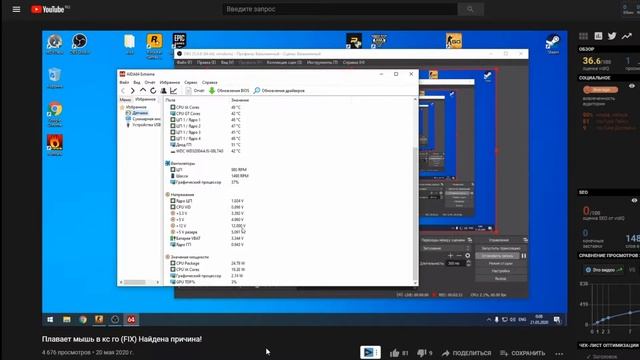The image size is (640, 360).
Task: Open Отчёт menu in AIDA64 menu bar
Action: 150,82
